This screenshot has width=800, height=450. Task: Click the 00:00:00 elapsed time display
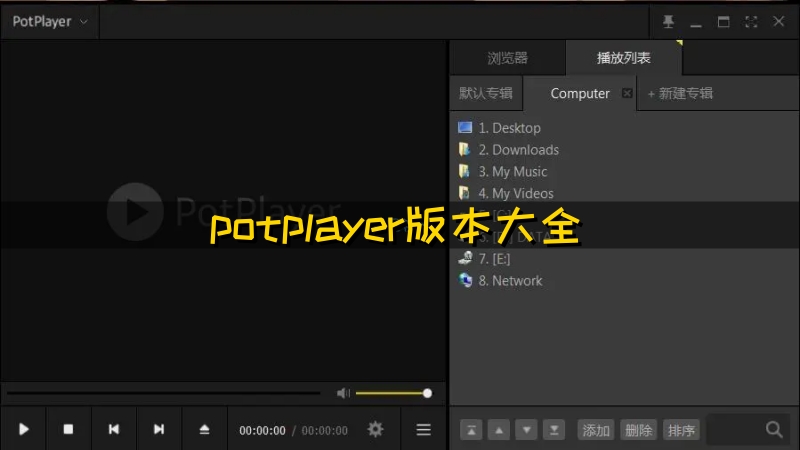pyautogui.click(x=262, y=431)
